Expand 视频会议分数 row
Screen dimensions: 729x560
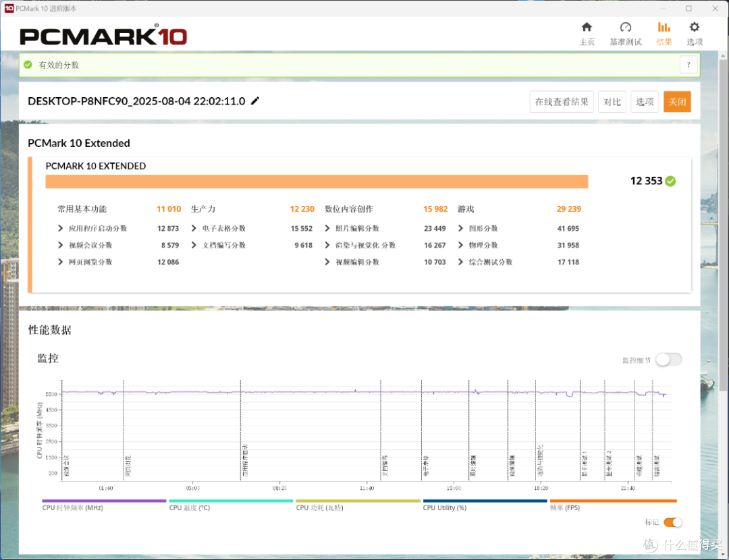tap(61, 245)
